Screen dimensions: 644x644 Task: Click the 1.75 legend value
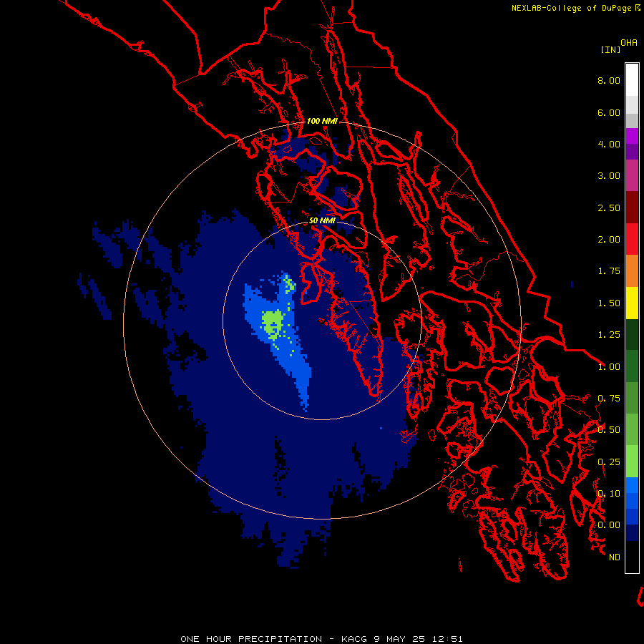[x=609, y=271]
